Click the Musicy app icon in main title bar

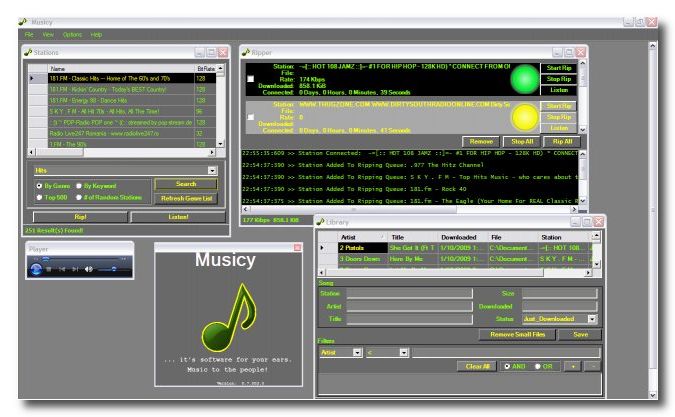(x=23, y=21)
